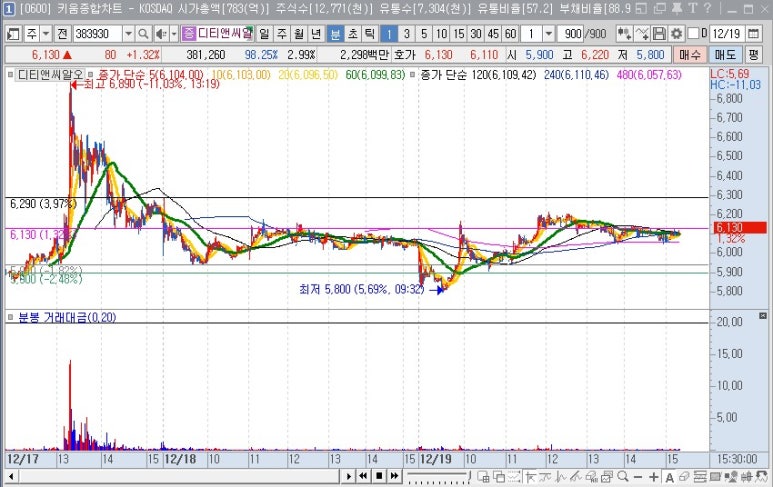This screenshot has width=773, height=487.
Task: Switch to monthly (월) chart period
Action: (299, 34)
